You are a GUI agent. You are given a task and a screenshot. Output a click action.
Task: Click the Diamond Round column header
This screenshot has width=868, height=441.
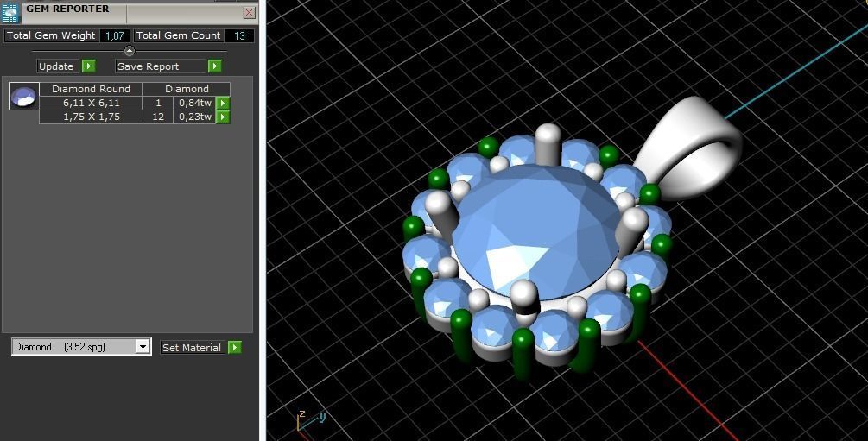(91, 89)
